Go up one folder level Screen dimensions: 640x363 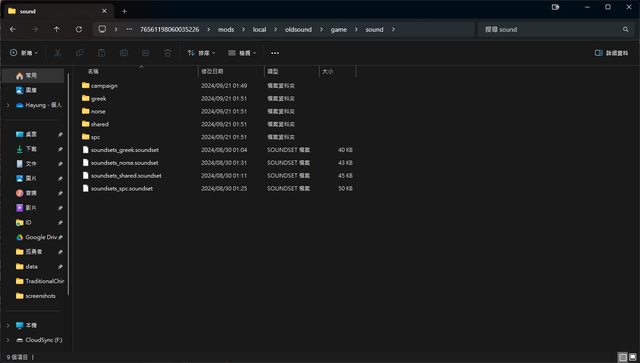[56, 29]
